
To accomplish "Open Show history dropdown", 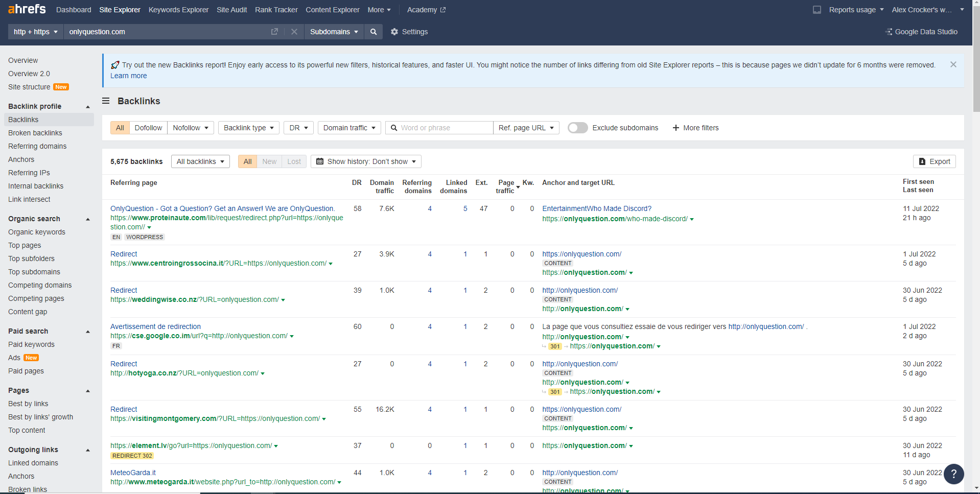I will pos(366,161).
